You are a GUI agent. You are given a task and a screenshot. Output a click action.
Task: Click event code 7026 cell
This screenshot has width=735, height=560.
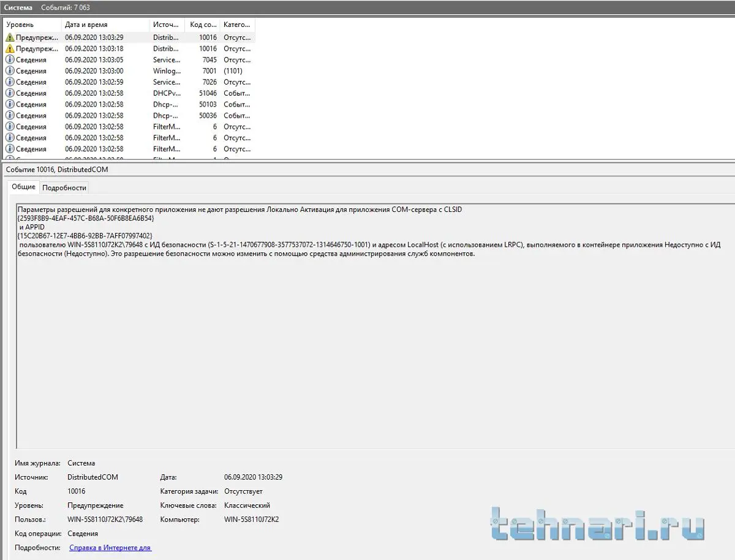pos(209,82)
